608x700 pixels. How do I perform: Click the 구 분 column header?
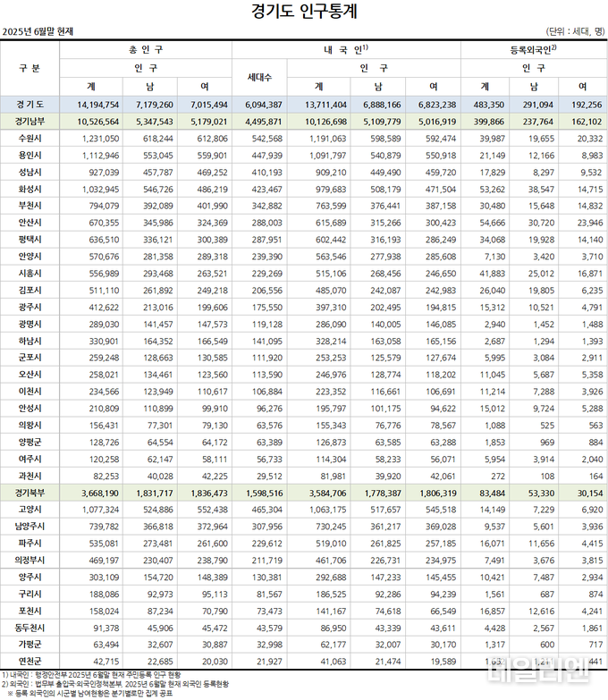coord(30,68)
